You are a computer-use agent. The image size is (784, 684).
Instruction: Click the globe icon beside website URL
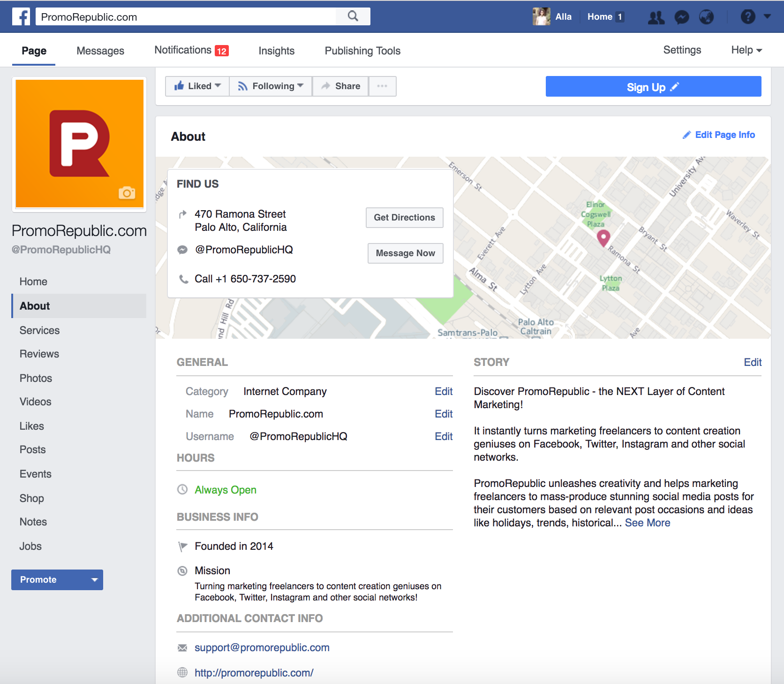click(182, 672)
